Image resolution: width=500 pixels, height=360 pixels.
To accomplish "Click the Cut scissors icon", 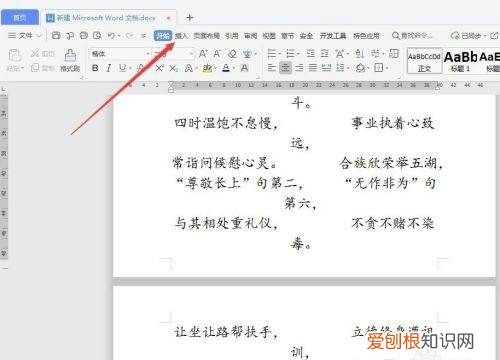I will 34,54.
